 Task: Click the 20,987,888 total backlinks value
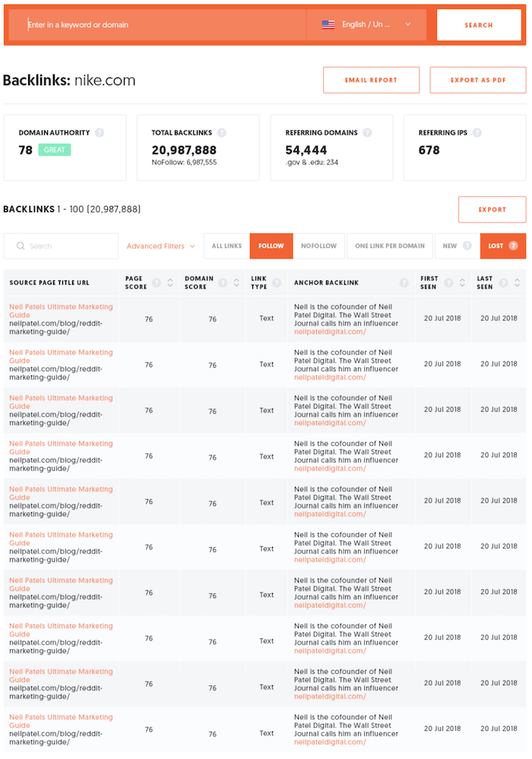[x=184, y=150]
